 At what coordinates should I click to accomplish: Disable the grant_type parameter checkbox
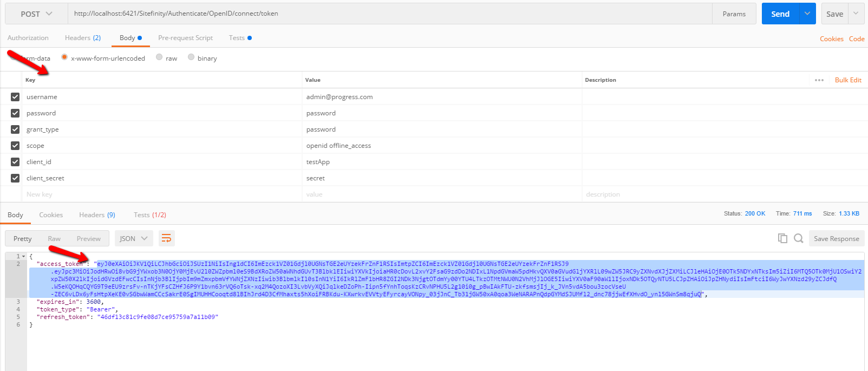coord(15,129)
